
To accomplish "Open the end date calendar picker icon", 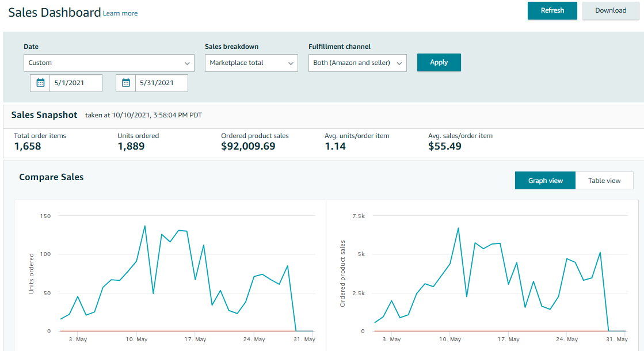I will pos(126,83).
